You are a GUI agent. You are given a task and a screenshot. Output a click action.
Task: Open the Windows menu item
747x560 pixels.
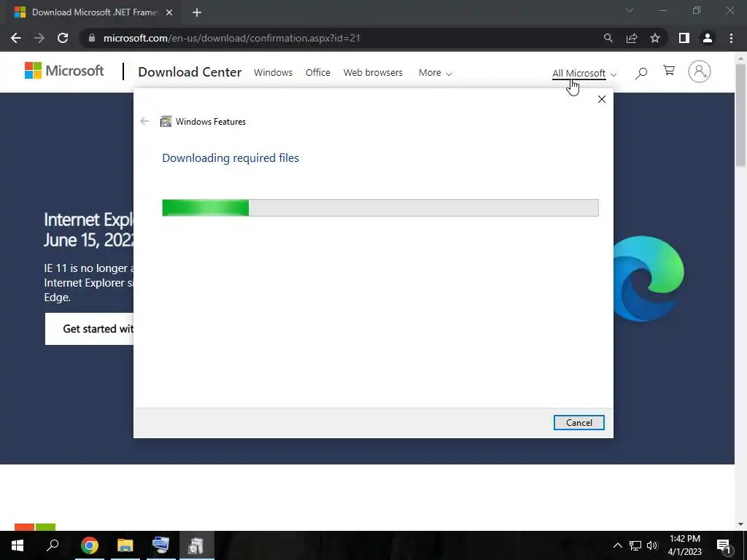pyautogui.click(x=273, y=72)
